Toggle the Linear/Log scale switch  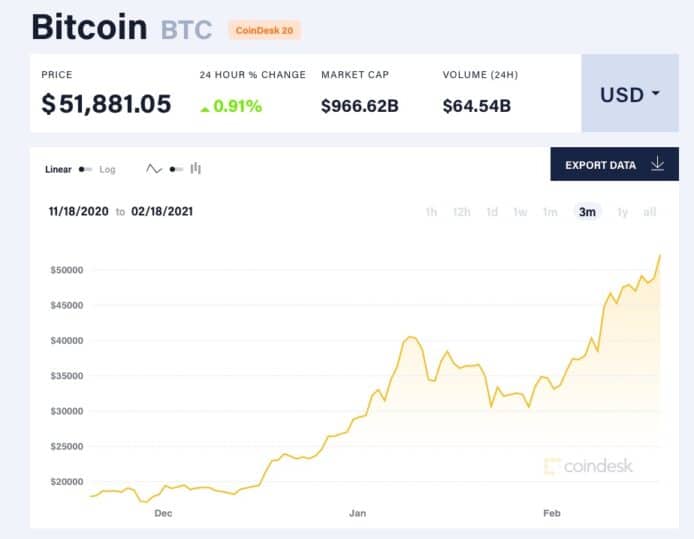coord(85,169)
